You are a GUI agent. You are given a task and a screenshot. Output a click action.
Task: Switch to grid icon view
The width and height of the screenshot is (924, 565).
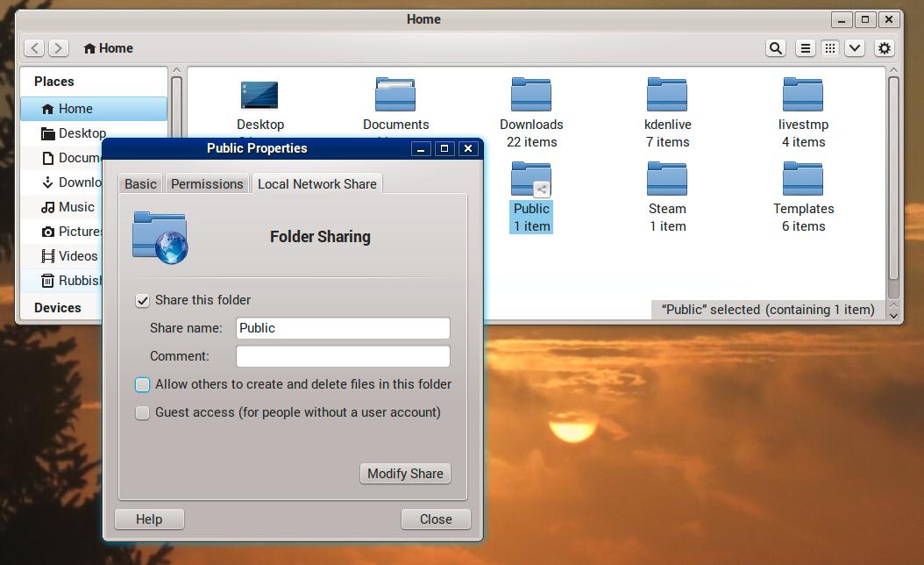(x=829, y=48)
